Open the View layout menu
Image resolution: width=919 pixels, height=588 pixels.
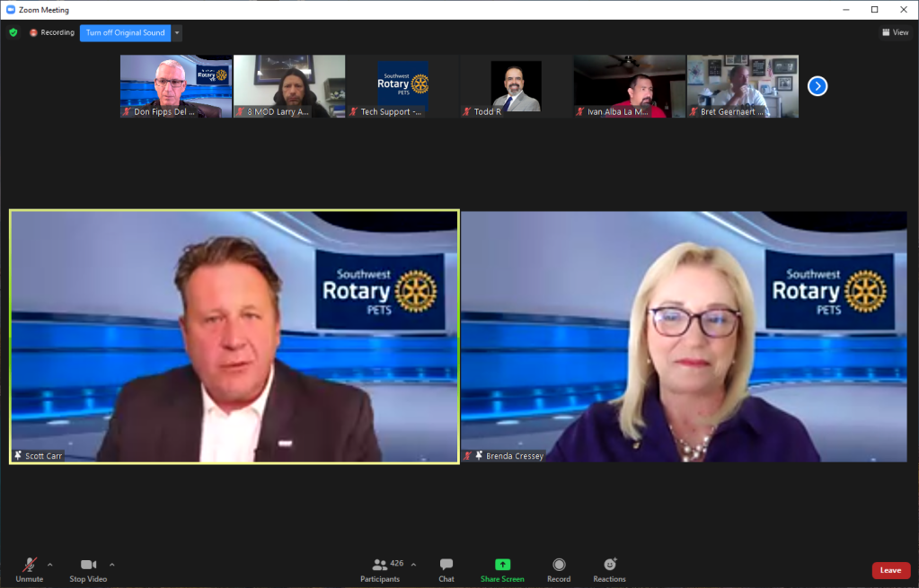pyautogui.click(x=895, y=32)
